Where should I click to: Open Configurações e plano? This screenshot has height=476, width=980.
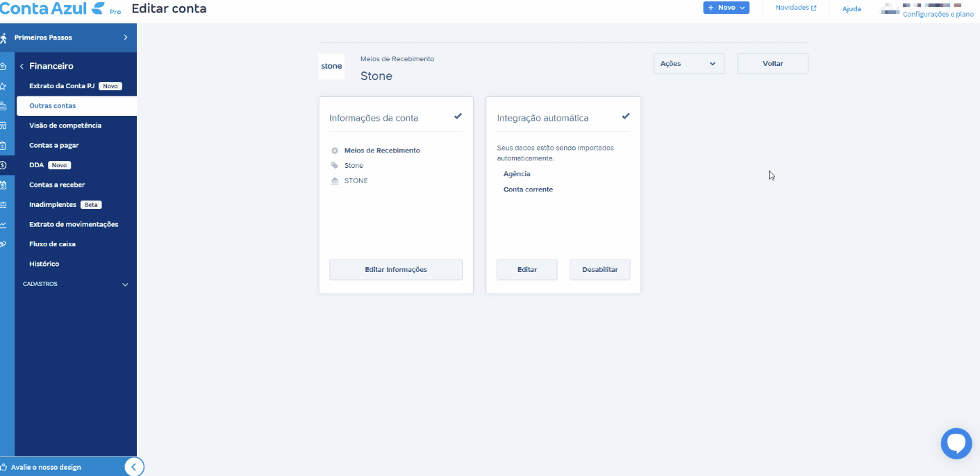tap(938, 14)
